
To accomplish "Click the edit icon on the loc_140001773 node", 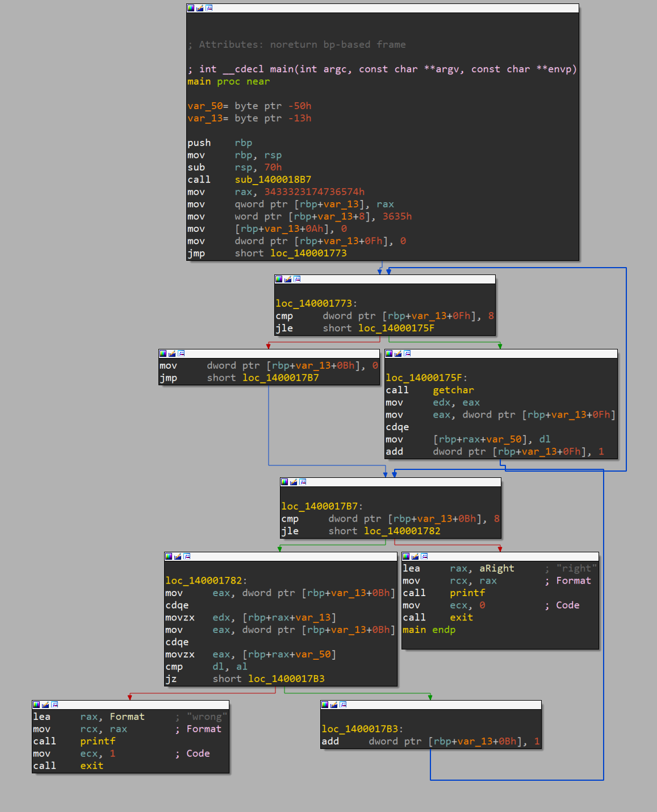I will 288,279.
